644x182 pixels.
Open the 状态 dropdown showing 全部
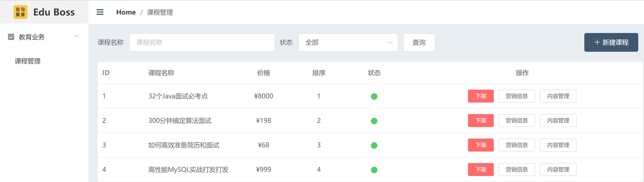click(348, 42)
